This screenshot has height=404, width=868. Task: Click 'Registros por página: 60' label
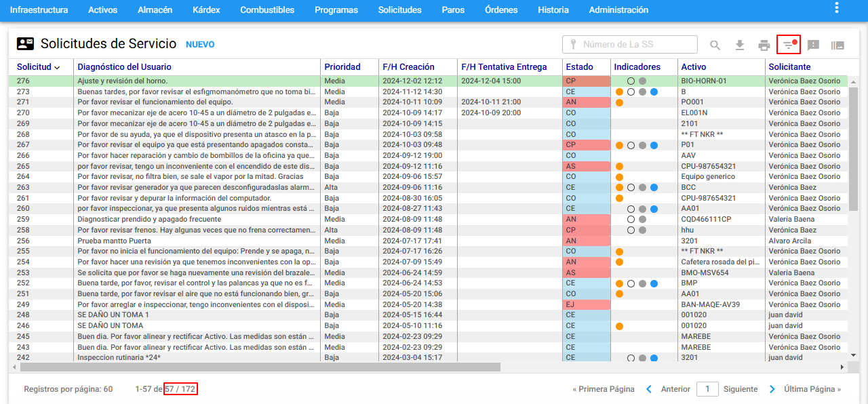[x=68, y=389]
